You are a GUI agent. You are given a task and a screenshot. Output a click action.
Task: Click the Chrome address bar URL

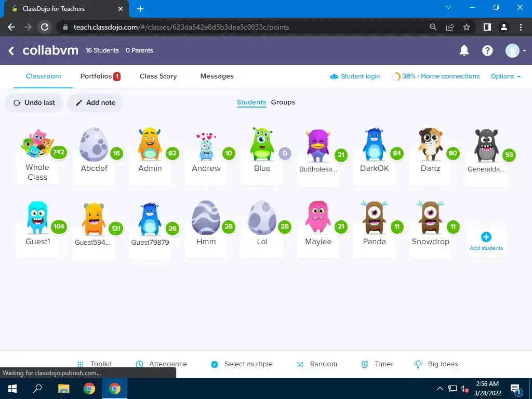(181, 27)
